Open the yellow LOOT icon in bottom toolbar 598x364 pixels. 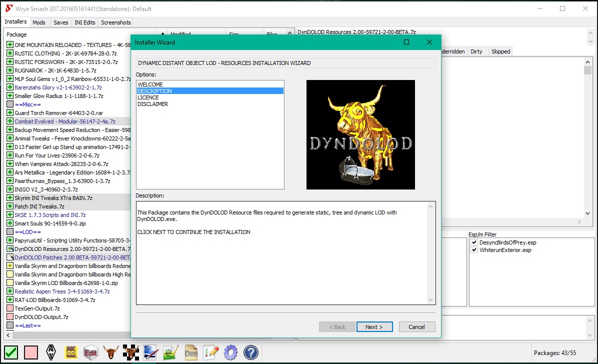(x=71, y=352)
